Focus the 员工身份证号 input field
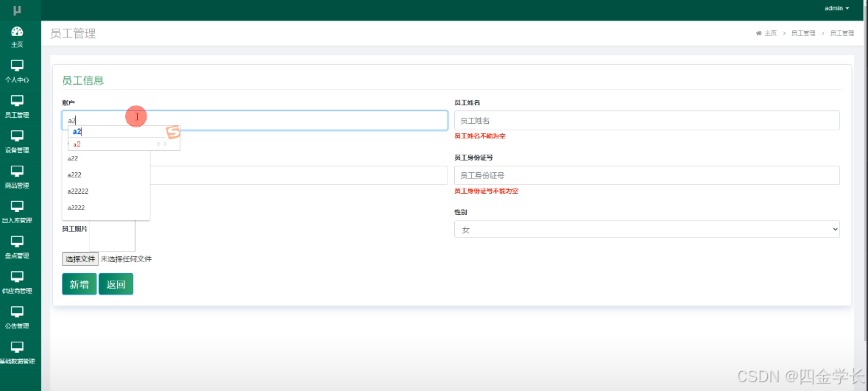This screenshot has width=868, height=391. 646,175
